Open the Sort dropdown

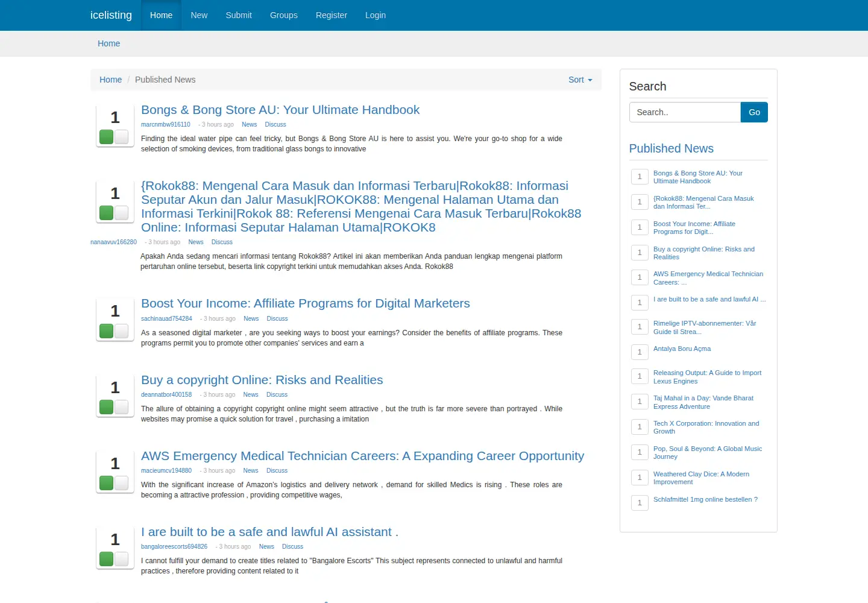(x=580, y=80)
